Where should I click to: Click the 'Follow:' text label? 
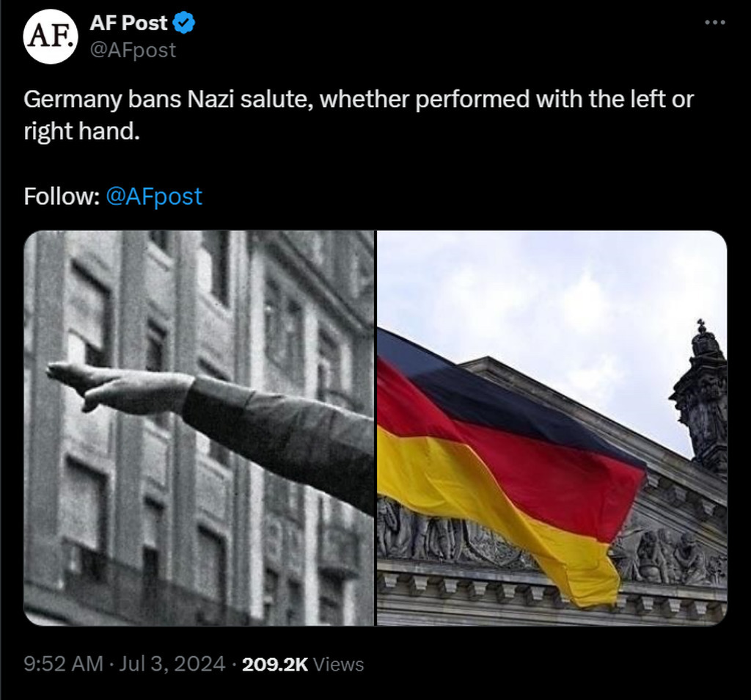pos(62,197)
